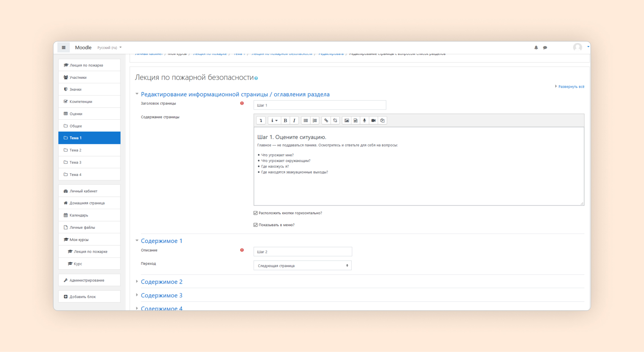Open Лекция по пожарке at sidebar top
The image size is (644, 352).
point(89,65)
